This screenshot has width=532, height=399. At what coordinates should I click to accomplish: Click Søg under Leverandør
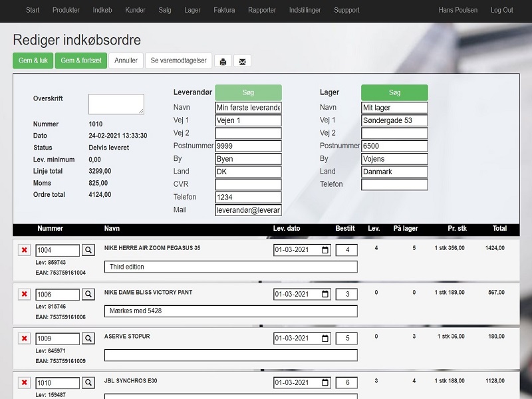point(248,92)
